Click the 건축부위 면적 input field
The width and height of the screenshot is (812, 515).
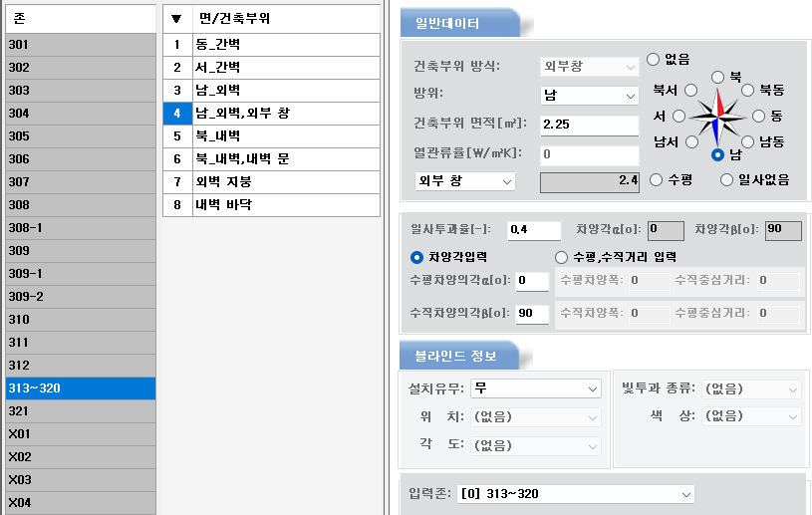click(x=588, y=126)
